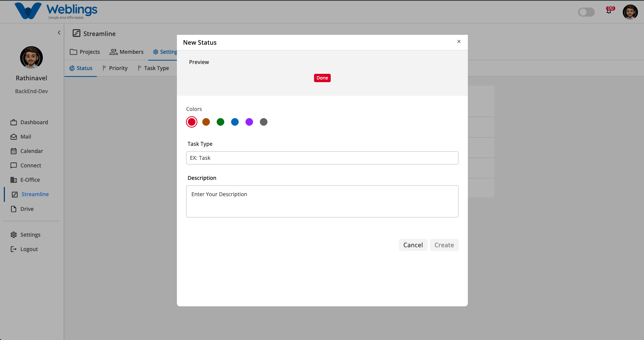This screenshot has width=644, height=340.
Task: Collapse the sidebar with the chevron arrow
Action: [59, 33]
